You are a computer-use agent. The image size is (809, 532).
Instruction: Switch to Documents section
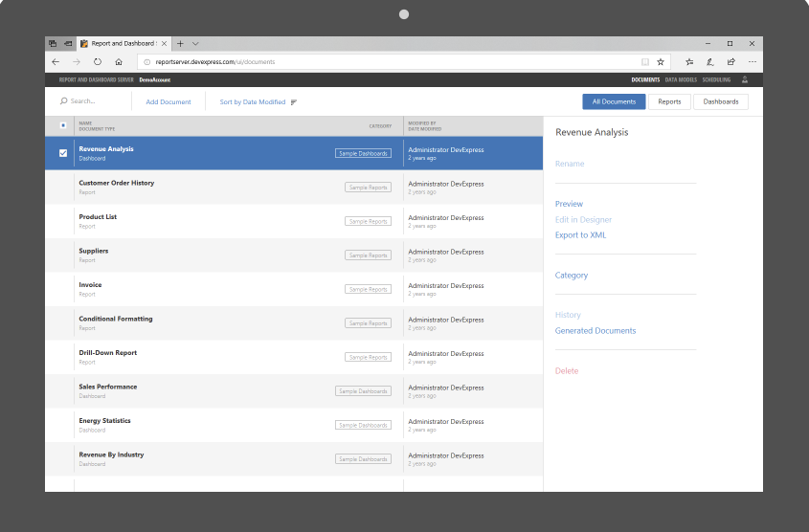[x=645, y=80]
